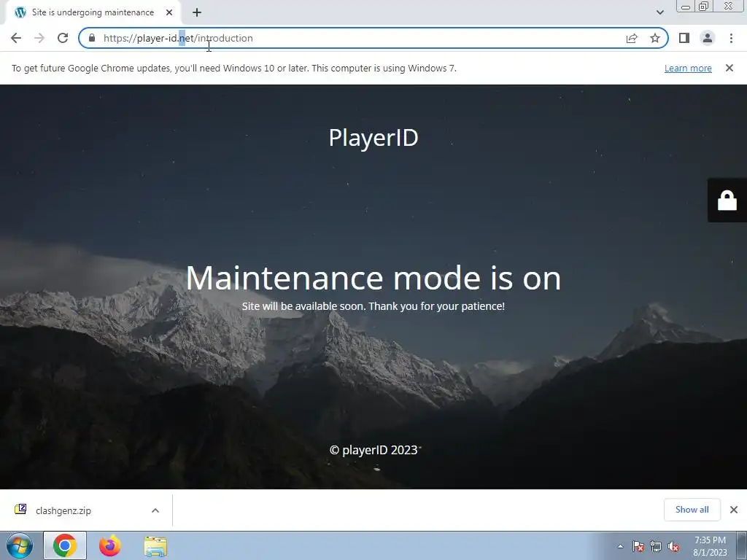The width and height of the screenshot is (747, 560).
Task: Click the forward navigation arrow
Action: pos(39,38)
